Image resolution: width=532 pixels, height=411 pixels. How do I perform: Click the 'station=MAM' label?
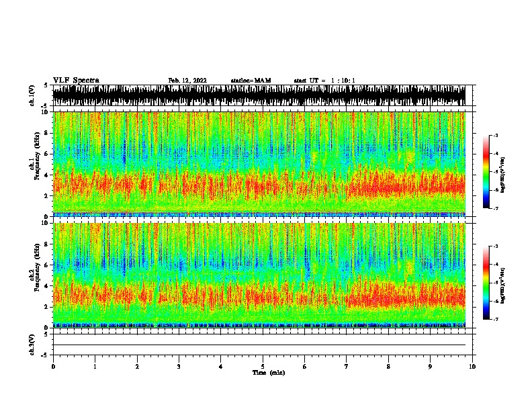click(x=251, y=81)
